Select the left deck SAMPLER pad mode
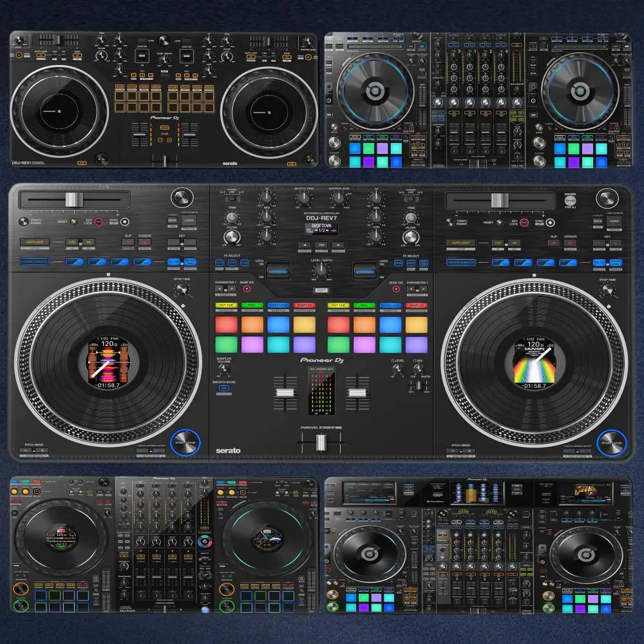644x644 pixels. (305, 305)
